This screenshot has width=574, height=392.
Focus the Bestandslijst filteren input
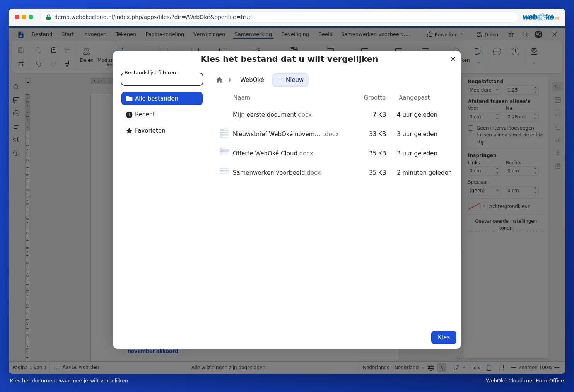pyautogui.click(x=162, y=79)
